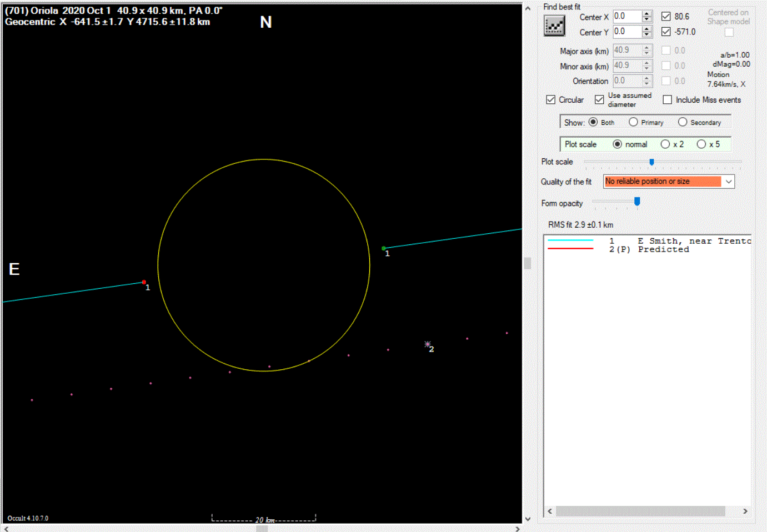
Task: Select Plot scale x 2 option
Action: [x=665, y=144]
